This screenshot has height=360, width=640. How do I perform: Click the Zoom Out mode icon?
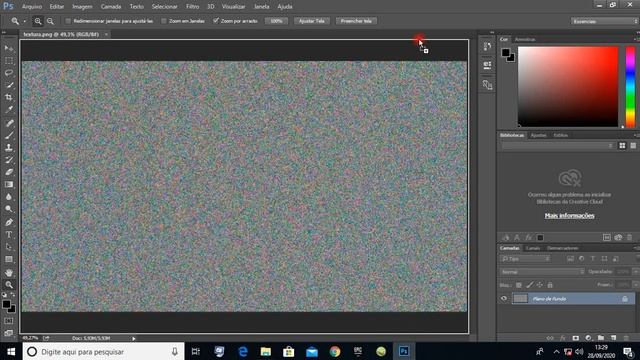(x=50, y=21)
